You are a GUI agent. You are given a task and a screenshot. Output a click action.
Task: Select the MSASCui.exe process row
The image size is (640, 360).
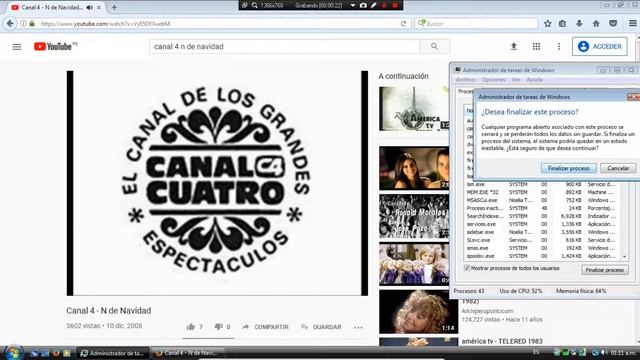[x=542, y=200]
